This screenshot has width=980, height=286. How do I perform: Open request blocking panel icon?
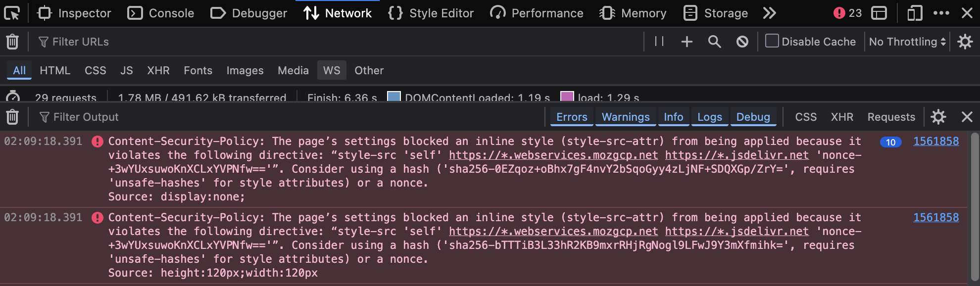click(742, 42)
